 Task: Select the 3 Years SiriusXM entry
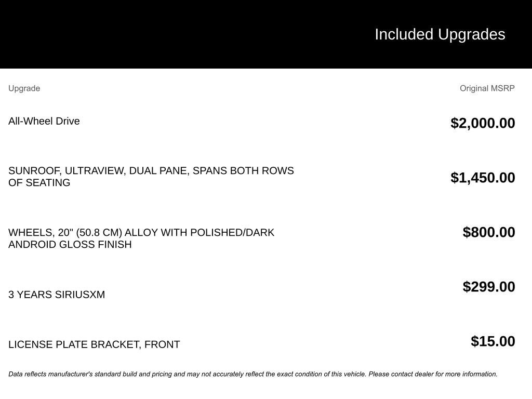pyautogui.click(x=57, y=295)
